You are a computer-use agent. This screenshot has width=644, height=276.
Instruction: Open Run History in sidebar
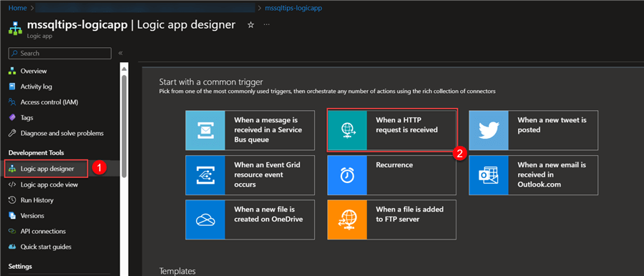point(37,200)
